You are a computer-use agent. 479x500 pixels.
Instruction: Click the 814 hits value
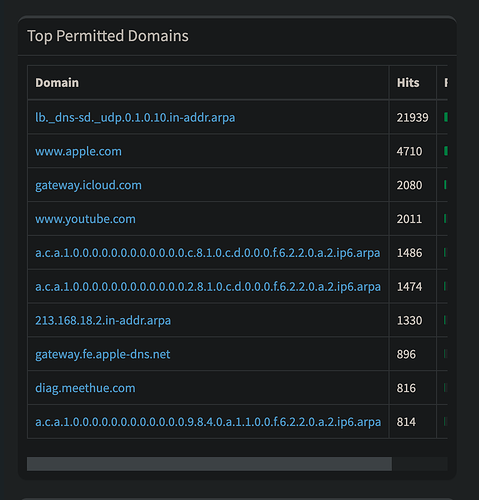(406, 422)
